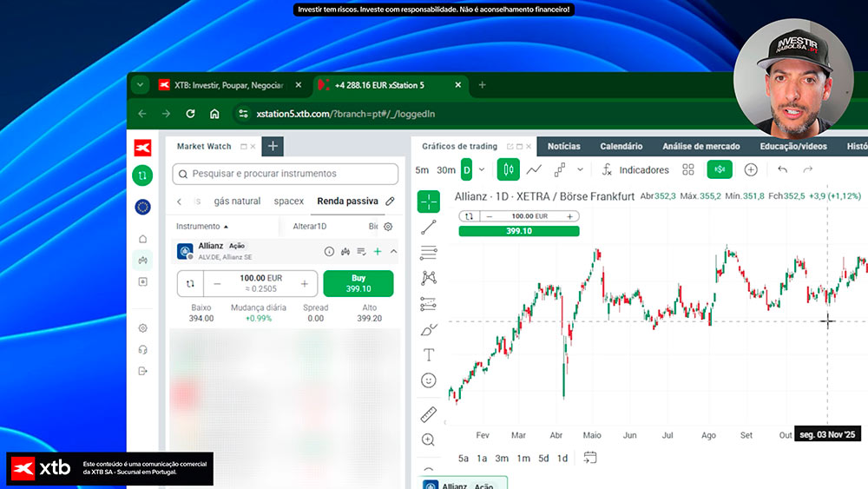
Task: Select the 30m timeframe
Action: point(445,170)
